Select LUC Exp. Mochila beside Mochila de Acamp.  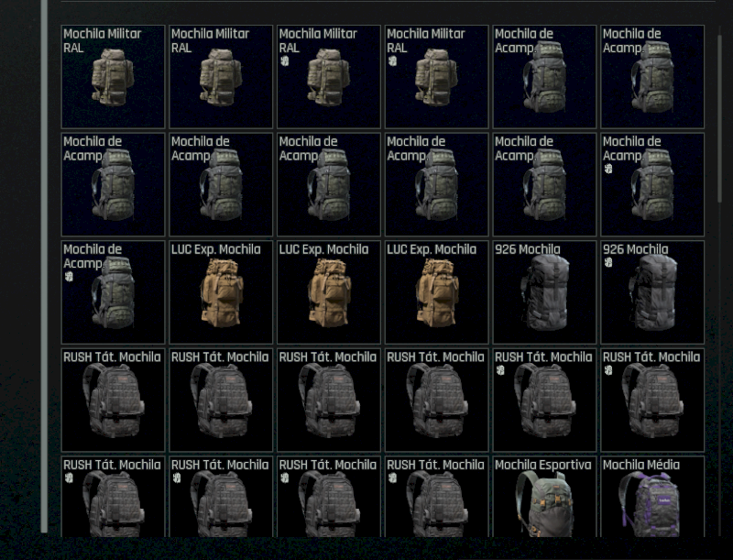(221, 292)
